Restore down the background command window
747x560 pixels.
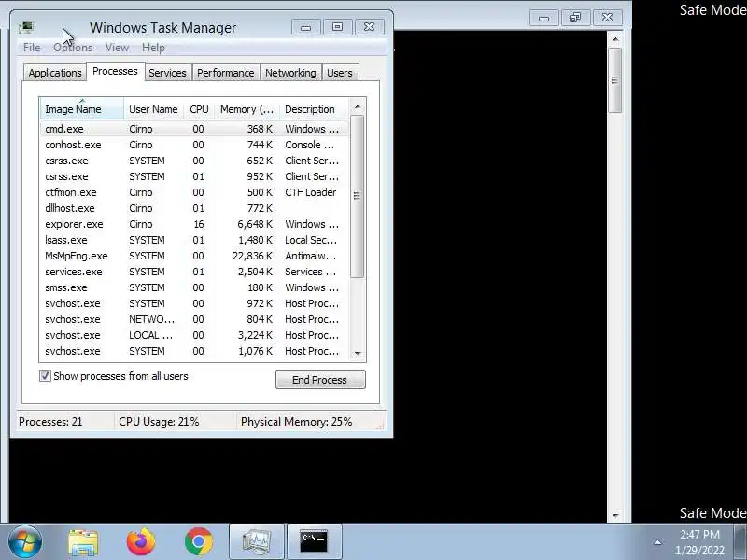tap(575, 18)
